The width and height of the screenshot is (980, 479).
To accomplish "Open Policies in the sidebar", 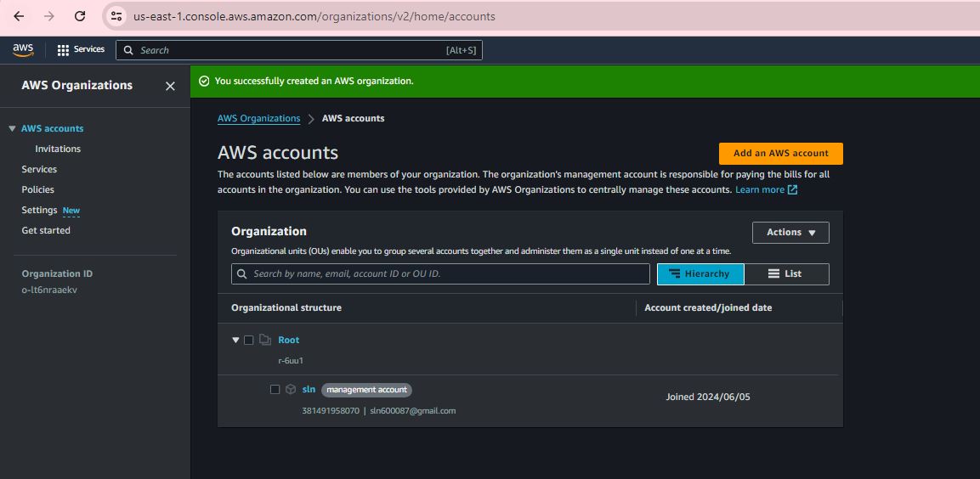I will (x=38, y=189).
